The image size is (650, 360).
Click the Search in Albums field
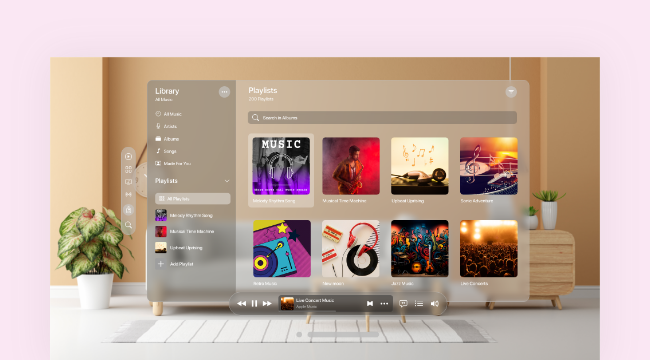pyautogui.click(x=382, y=117)
